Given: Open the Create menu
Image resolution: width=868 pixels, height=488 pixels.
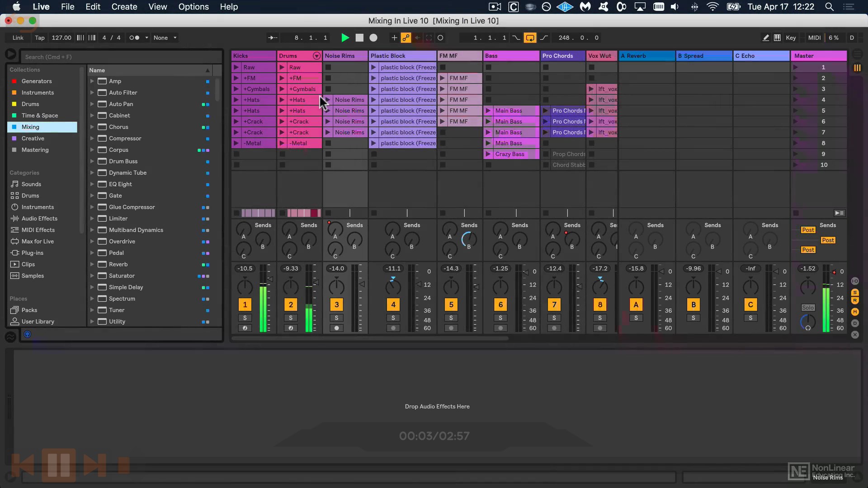Looking at the screenshot, I should tap(124, 7).
